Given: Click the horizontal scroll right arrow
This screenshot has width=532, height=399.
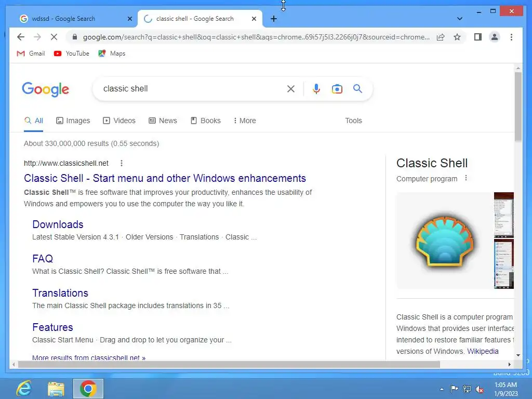Looking at the screenshot, I should point(509,364).
